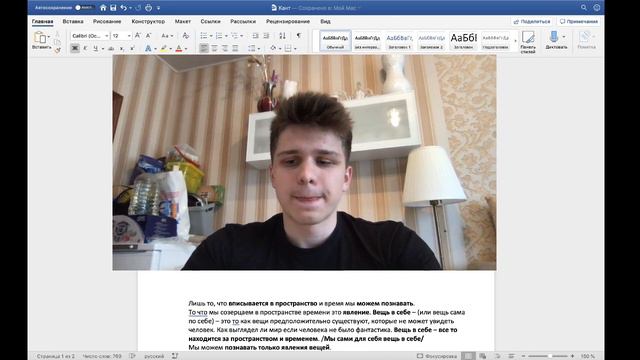Increase paragraph indent
The width and height of the screenshot is (640, 360).
[x=266, y=36]
